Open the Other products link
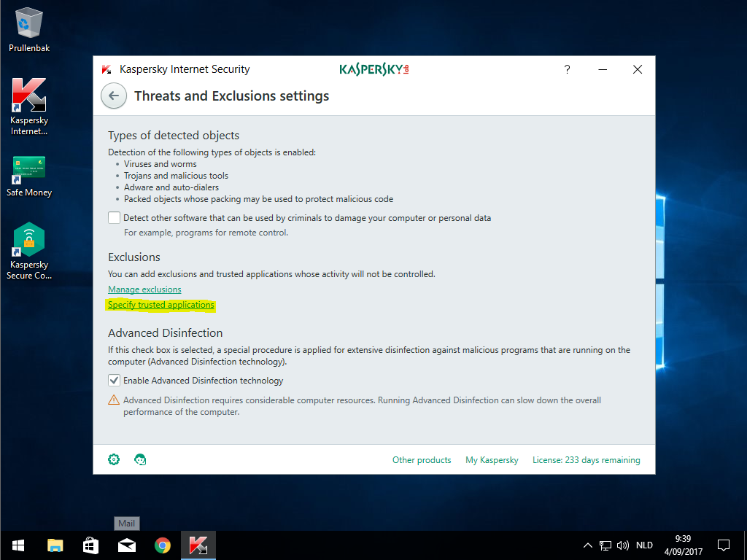 coord(422,460)
